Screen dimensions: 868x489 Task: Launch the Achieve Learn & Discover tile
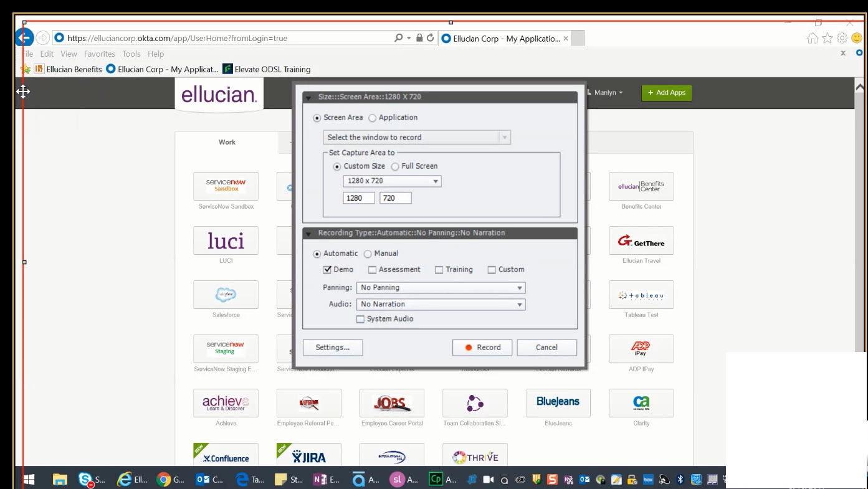coord(226,403)
